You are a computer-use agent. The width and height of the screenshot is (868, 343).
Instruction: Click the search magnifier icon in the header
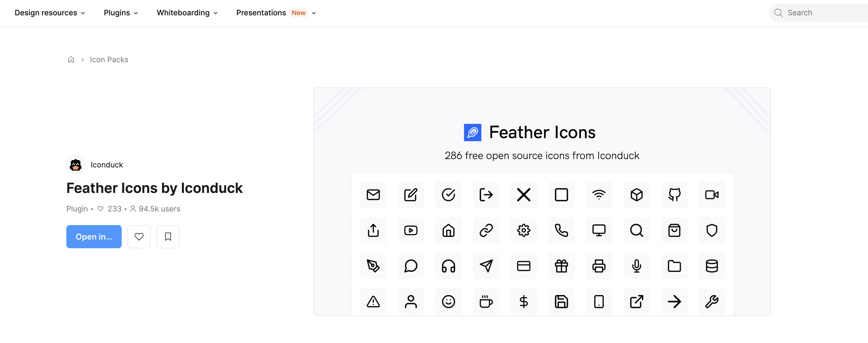pos(778,13)
